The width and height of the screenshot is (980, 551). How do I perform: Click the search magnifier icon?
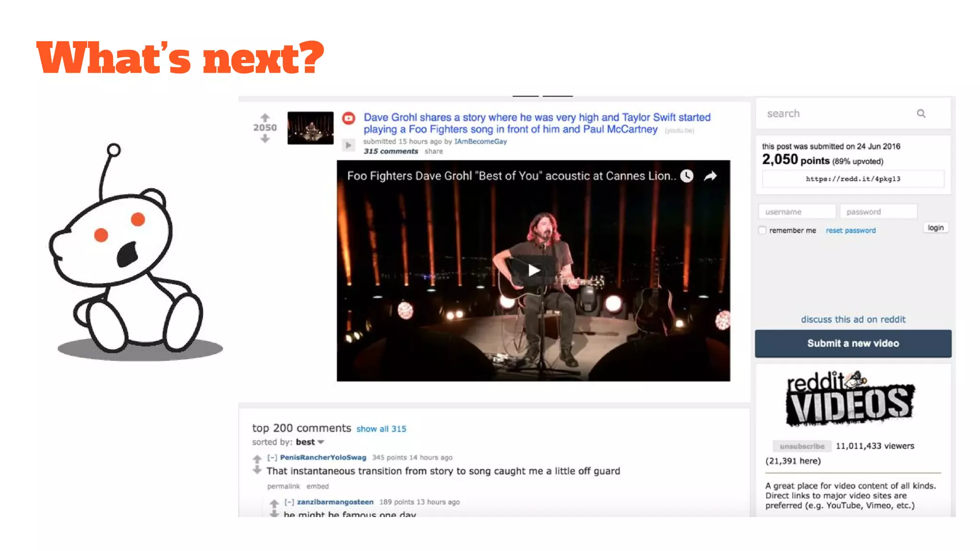point(921,113)
